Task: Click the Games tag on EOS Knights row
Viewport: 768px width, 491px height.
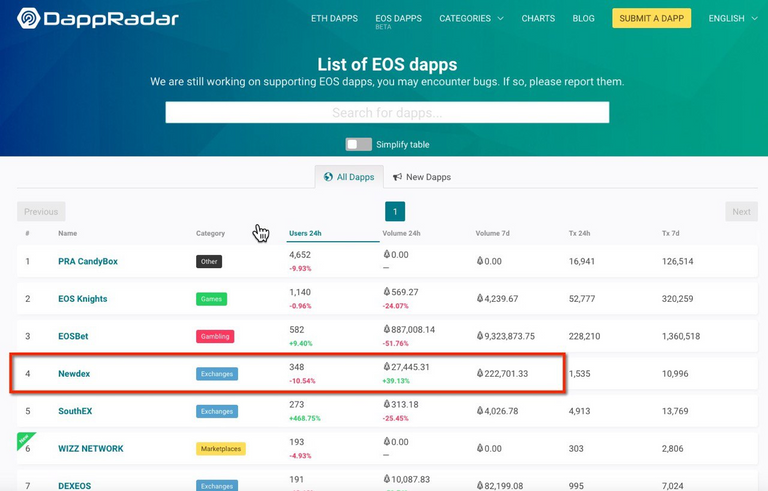Action: point(211,299)
